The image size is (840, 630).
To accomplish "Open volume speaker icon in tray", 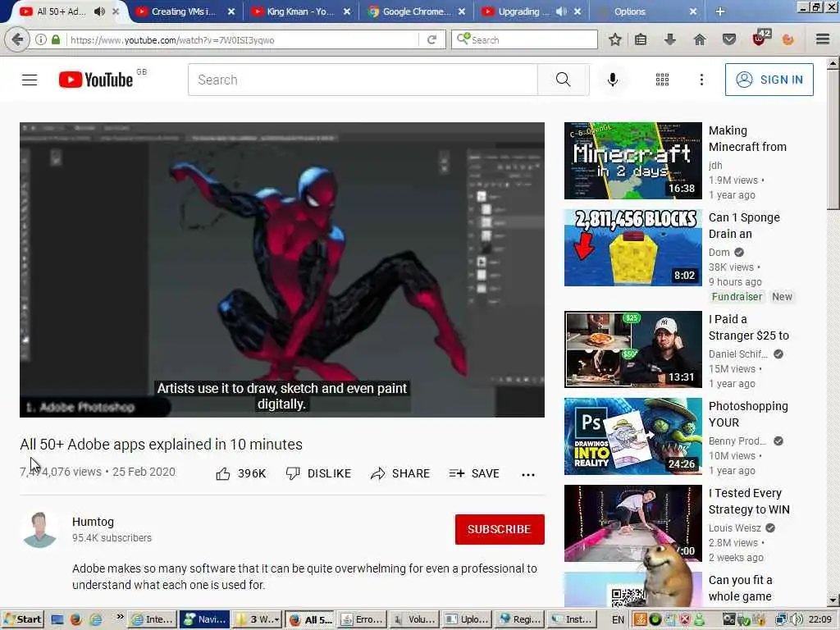I will [796, 620].
